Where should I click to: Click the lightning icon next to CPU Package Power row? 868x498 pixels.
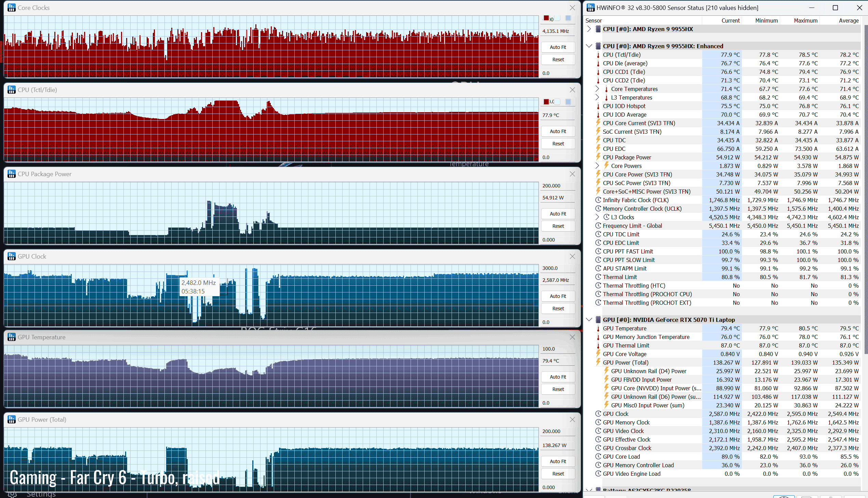click(x=598, y=157)
